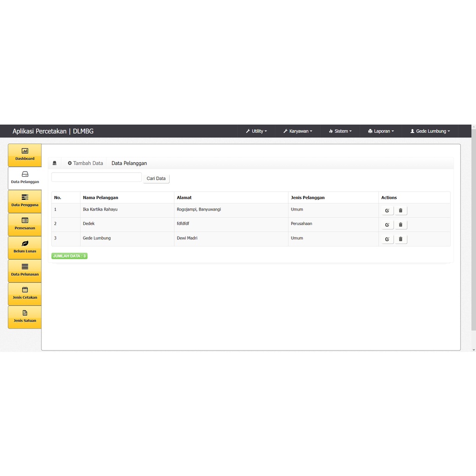Click Tambah Data to add customer
This screenshot has height=476, width=476.
click(86, 163)
